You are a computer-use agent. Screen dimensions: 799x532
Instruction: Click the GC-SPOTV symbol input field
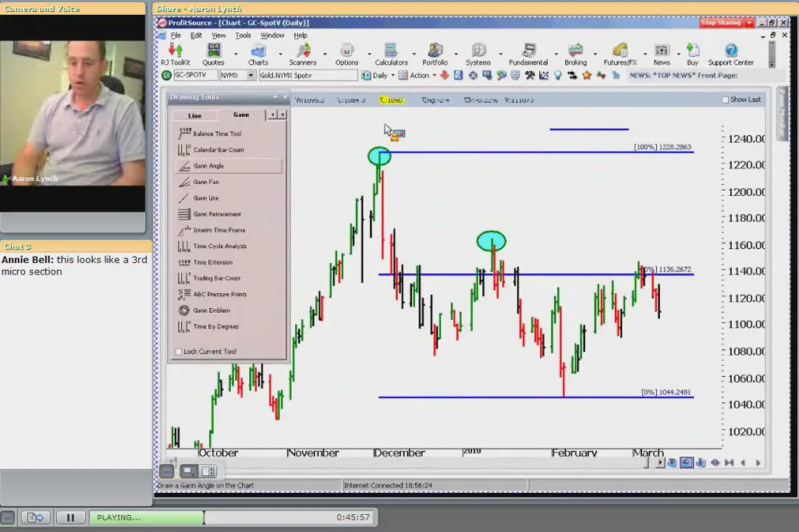pos(196,76)
